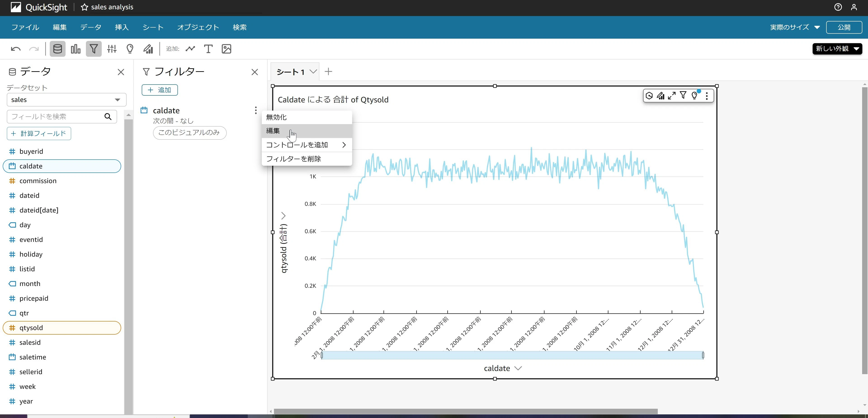Open the 実際のサイズ zoom dropdown
Viewport: 868px width, 418px height.
795,27
